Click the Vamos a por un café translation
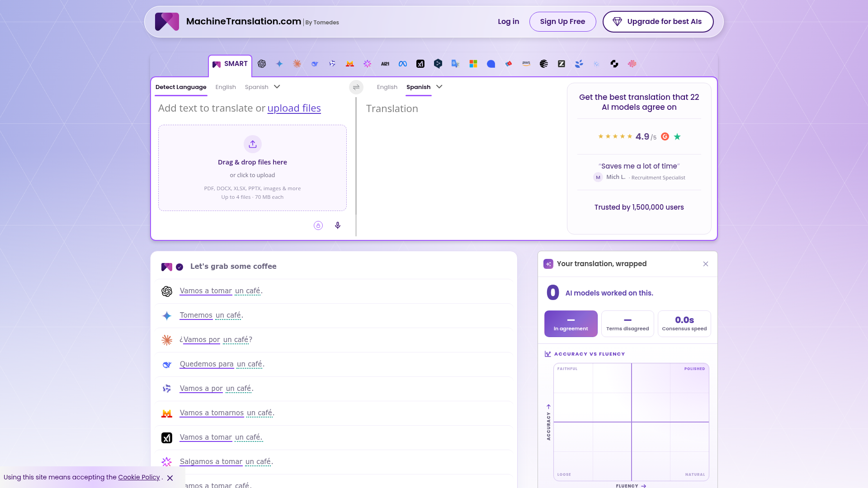 [217, 389]
